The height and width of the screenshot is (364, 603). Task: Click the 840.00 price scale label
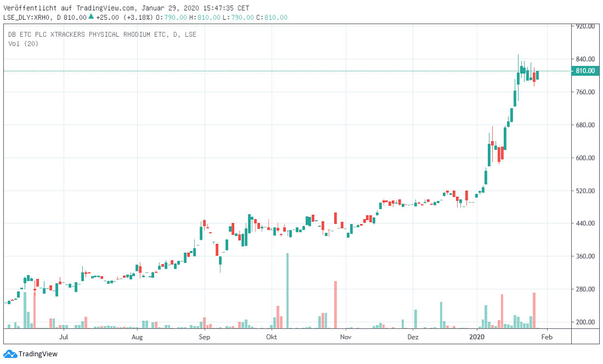click(585, 59)
